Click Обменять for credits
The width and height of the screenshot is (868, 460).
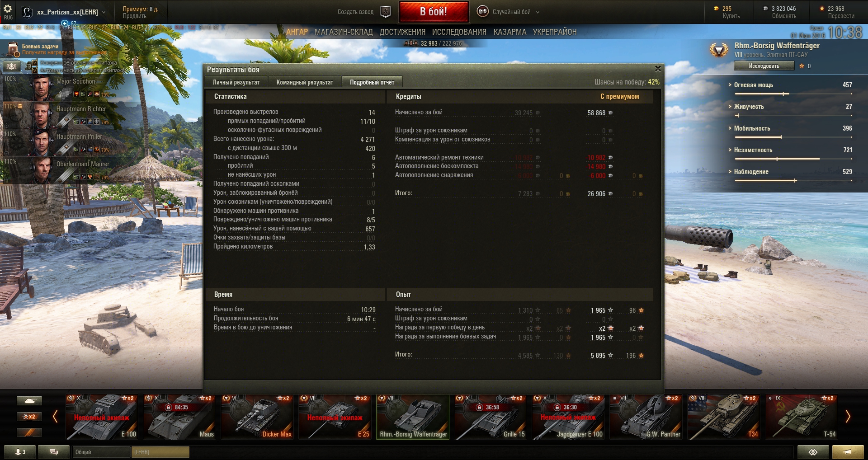coord(784,16)
